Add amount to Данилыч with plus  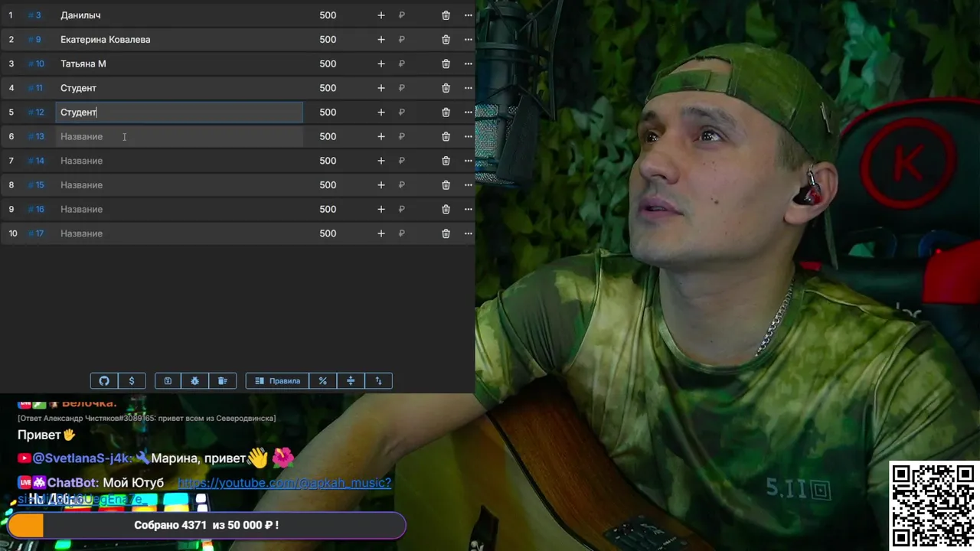(381, 15)
